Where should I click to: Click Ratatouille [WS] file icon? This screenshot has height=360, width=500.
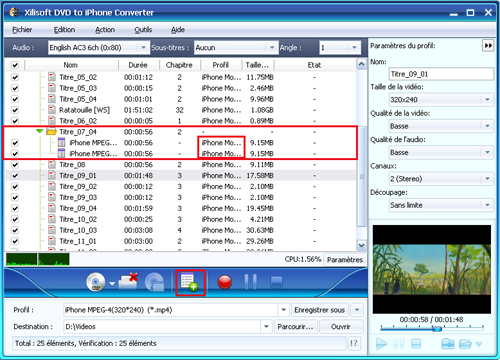(52, 110)
